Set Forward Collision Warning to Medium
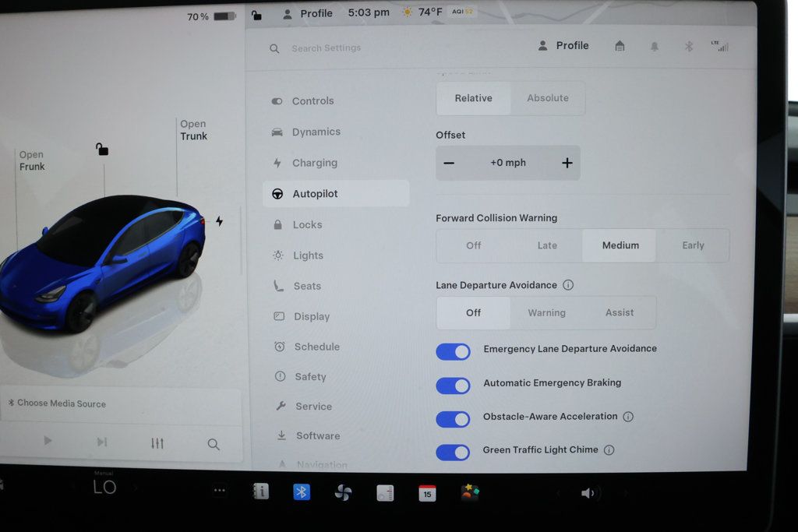 620,245
